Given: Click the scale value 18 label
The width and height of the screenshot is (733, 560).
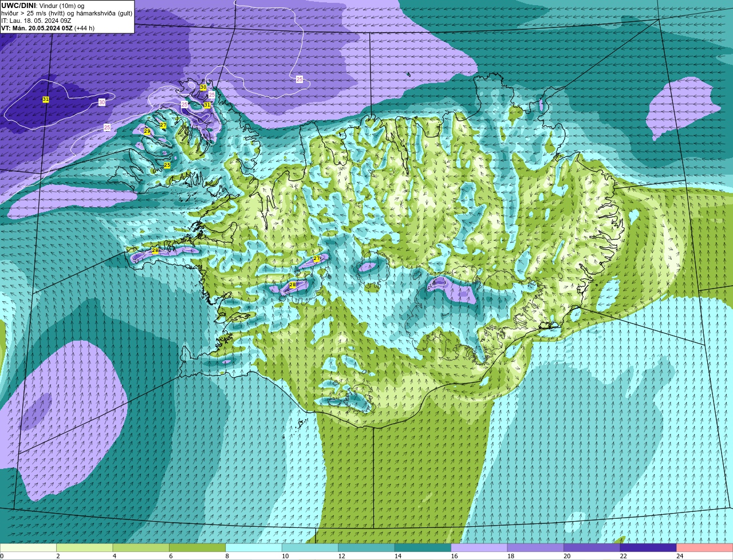Looking at the screenshot, I should pyautogui.click(x=510, y=555).
